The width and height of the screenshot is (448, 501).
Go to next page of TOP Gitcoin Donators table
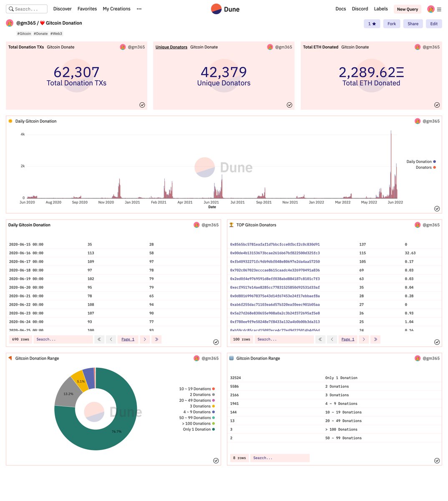pyautogui.click(x=364, y=339)
